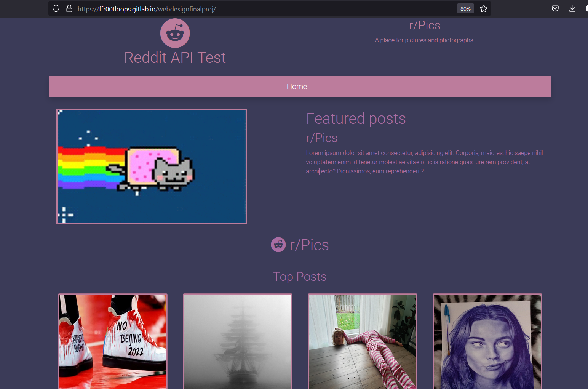Click the Reddit snoo icon next to r/Pics heading
This screenshot has width=588, height=389.
point(278,245)
